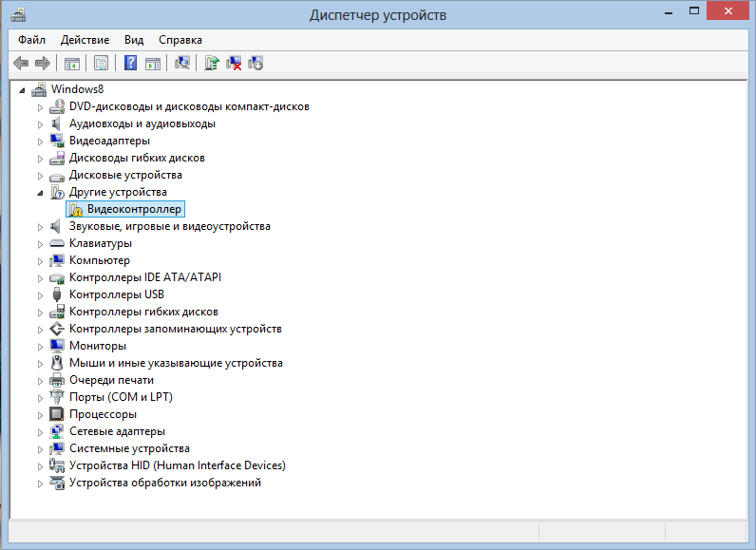Click the DVD drives category icon
Viewport: 756px width, 550px height.
pos(57,106)
